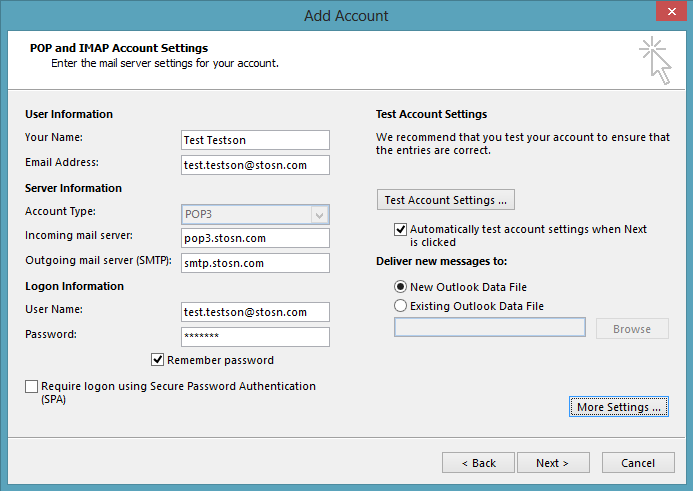Viewport: 693px width, 491px height.
Task: Enable Require logon using Secure Password Authentication
Action: tap(31, 386)
